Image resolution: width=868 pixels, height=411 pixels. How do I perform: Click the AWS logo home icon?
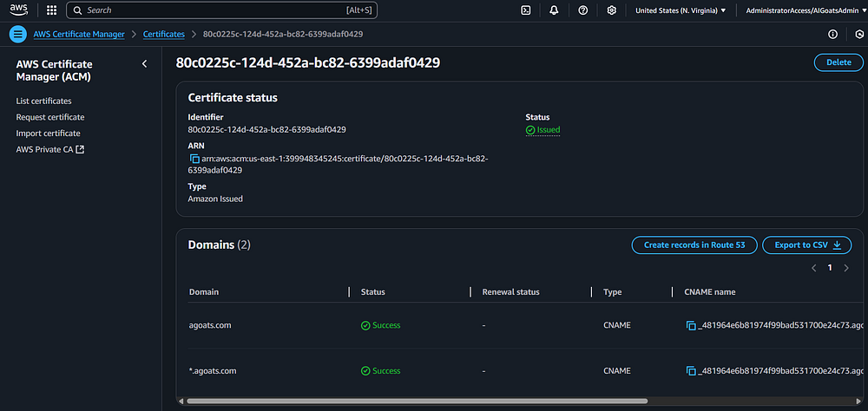(x=21, y=10)
